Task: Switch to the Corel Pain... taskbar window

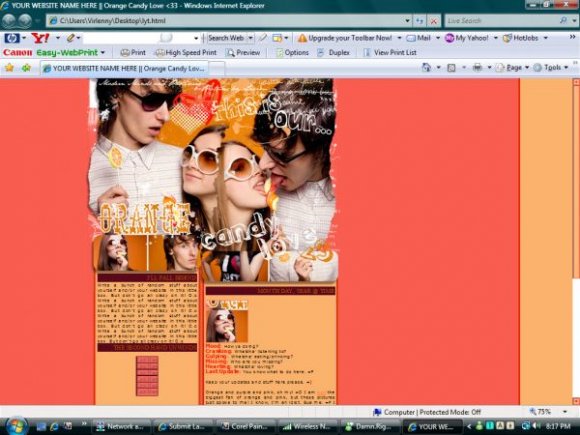Action: click(246, 426)
